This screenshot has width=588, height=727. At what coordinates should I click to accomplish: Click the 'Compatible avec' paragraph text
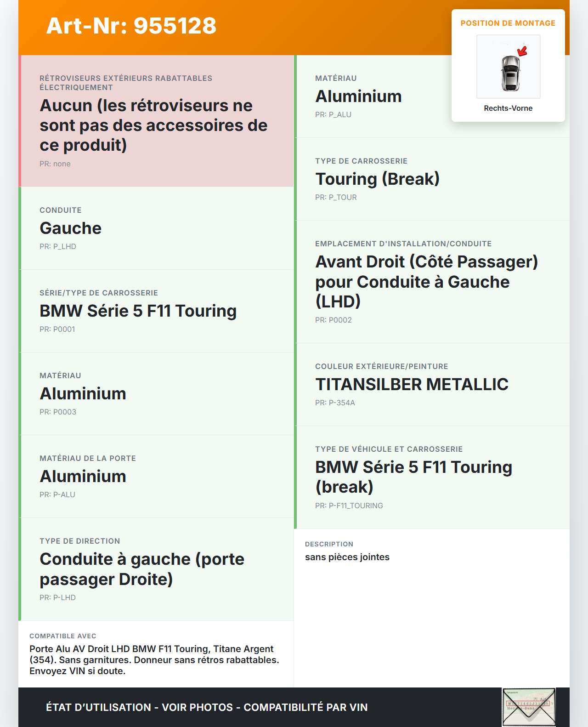[154, 660]
